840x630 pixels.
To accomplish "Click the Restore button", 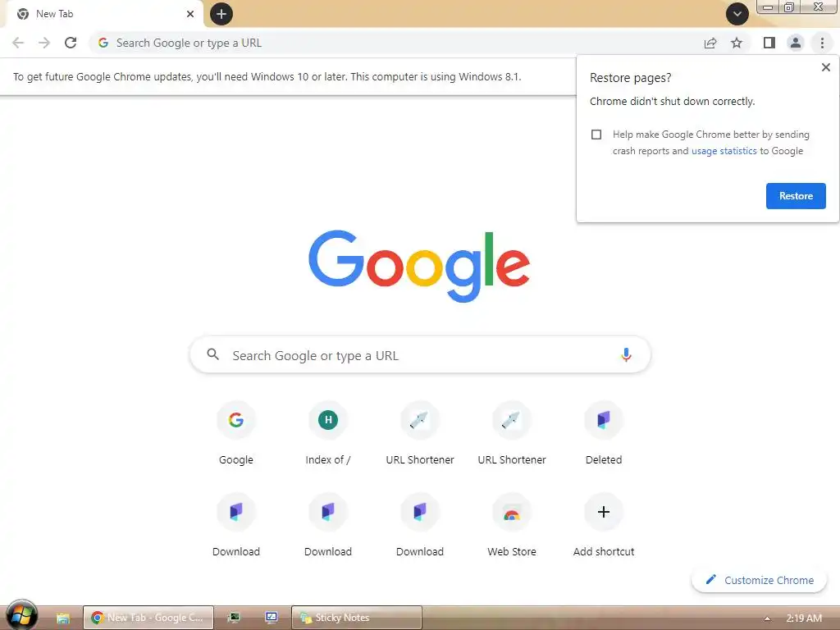I will (x=796, y=196).
